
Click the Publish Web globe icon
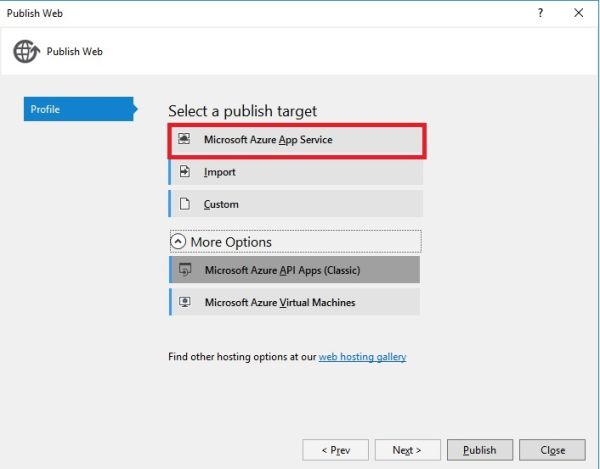tap(26, 52)
